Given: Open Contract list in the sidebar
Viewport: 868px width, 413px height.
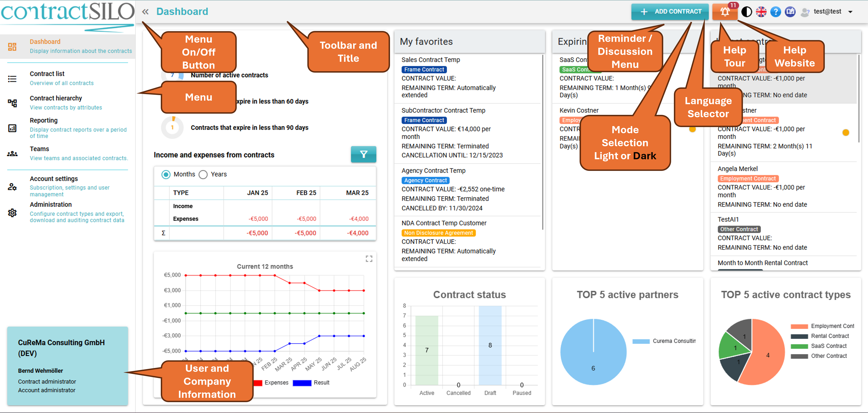Looking at the screenshot, I should click(x=47, y=74).
